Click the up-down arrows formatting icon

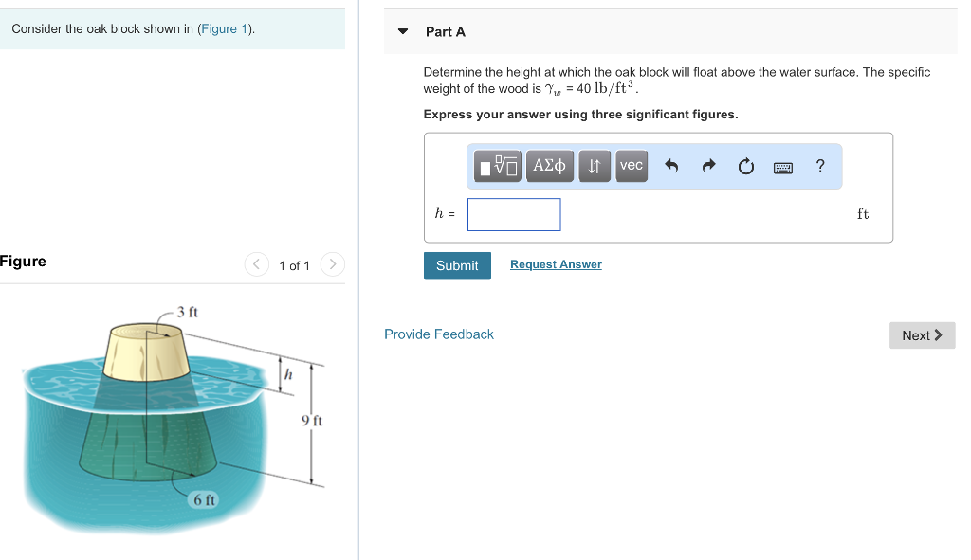pos(595,166)
